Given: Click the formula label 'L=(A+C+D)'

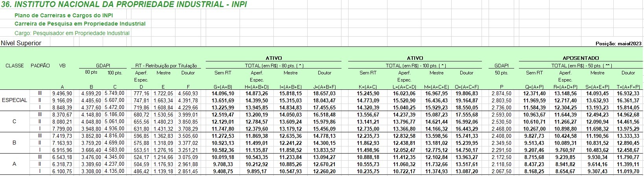Looking at the screenshot, I should click(x=404, y=87).
